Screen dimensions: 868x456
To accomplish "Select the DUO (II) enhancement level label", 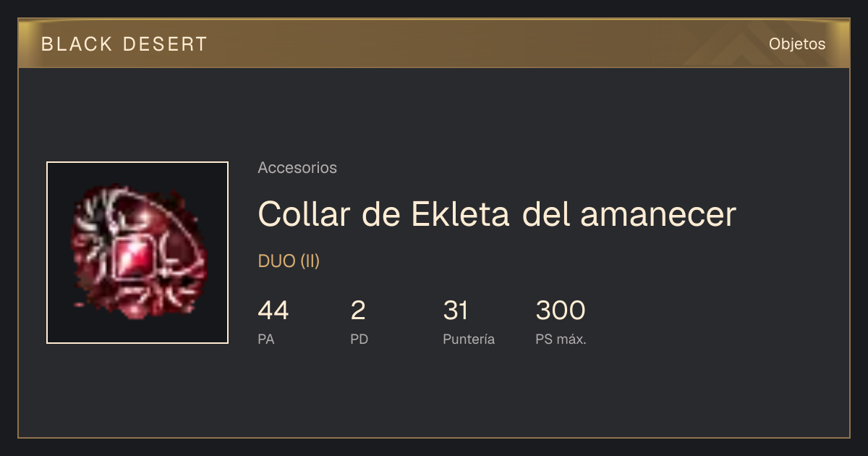I will point(289,261).
